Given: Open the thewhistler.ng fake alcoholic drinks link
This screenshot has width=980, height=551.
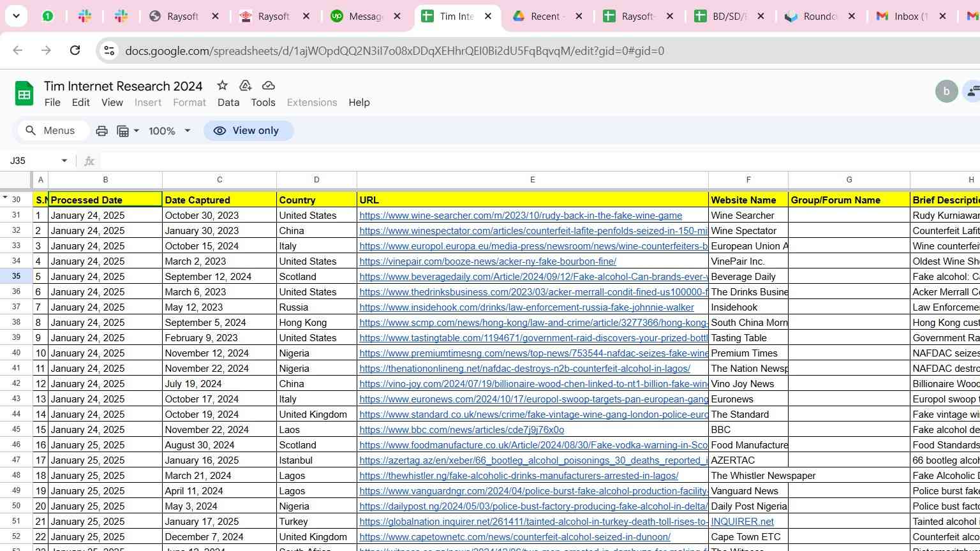Looking at the screenshot, I should click(519, 476).
